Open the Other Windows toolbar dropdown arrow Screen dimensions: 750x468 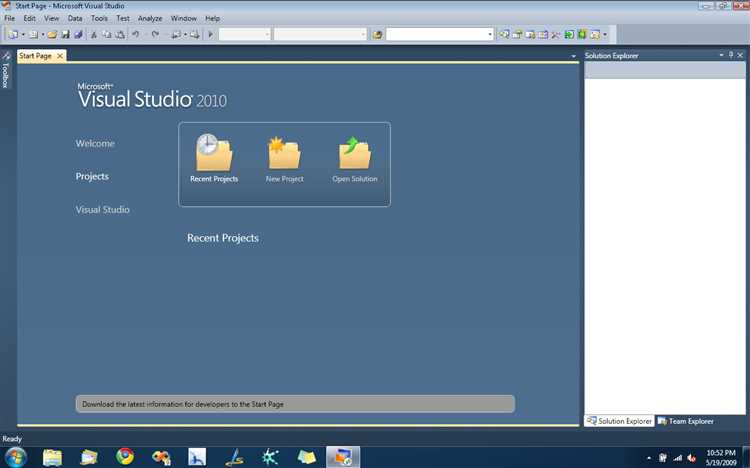point(605,34)
